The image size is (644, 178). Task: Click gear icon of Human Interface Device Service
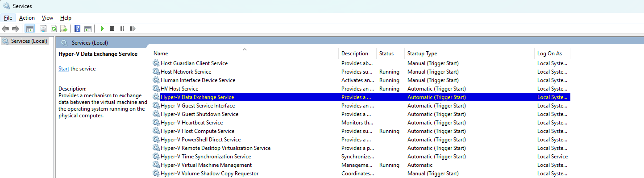point(156,80)
